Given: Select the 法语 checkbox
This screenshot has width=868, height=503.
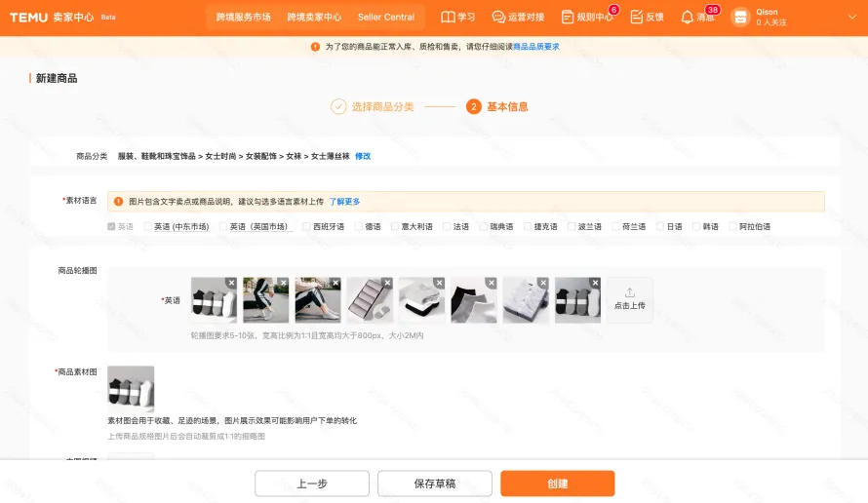Looking at the screenshot, I should [x=447, y=226].
